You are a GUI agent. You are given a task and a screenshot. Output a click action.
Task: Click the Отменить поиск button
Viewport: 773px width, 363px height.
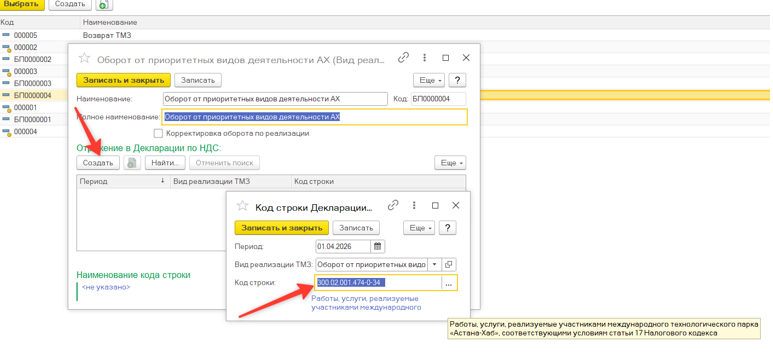point(224,163)
